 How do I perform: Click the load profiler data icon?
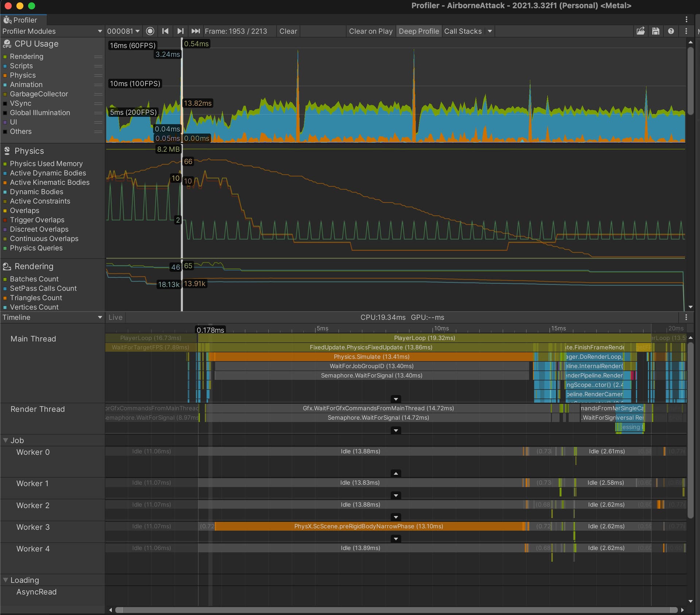641,31
